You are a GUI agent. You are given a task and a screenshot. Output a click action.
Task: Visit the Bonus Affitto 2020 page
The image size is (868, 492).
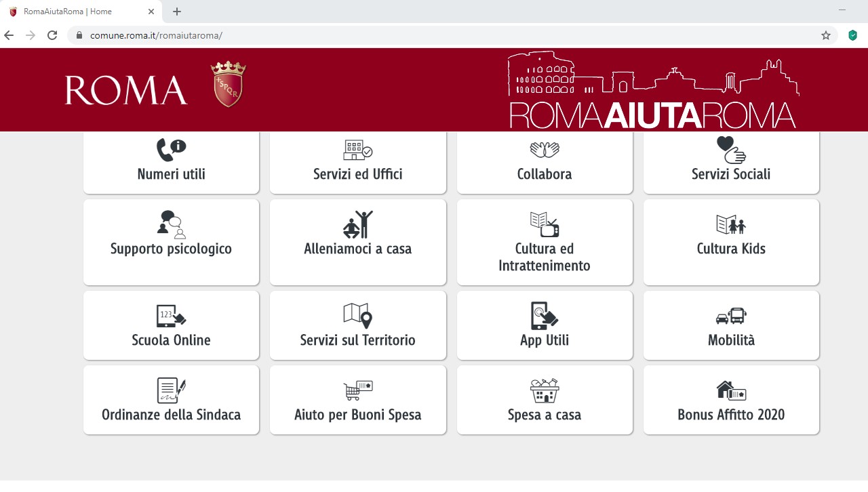(x=731, y=400)
